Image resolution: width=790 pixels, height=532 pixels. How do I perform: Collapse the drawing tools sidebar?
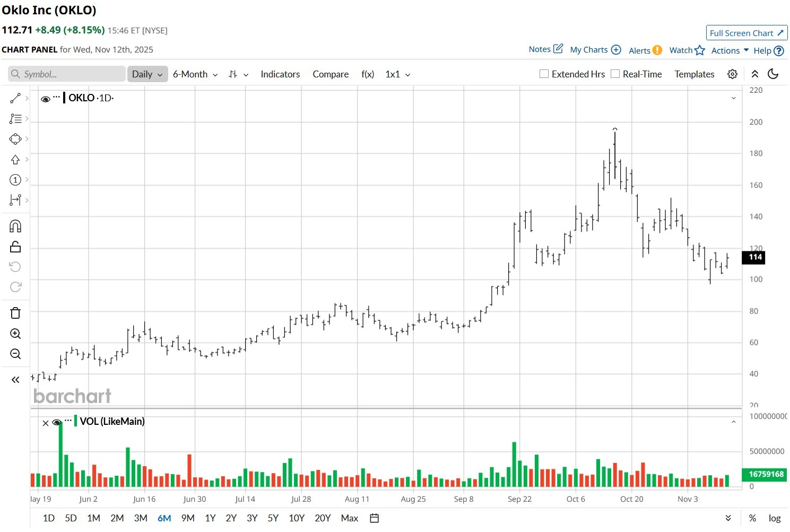pyautogui.click(x=15, y=380)
